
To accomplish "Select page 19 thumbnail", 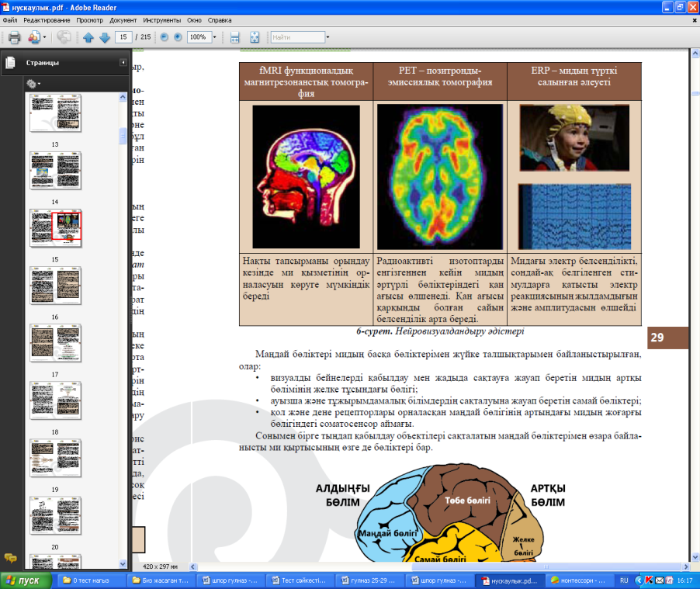I will click(55, 459).
